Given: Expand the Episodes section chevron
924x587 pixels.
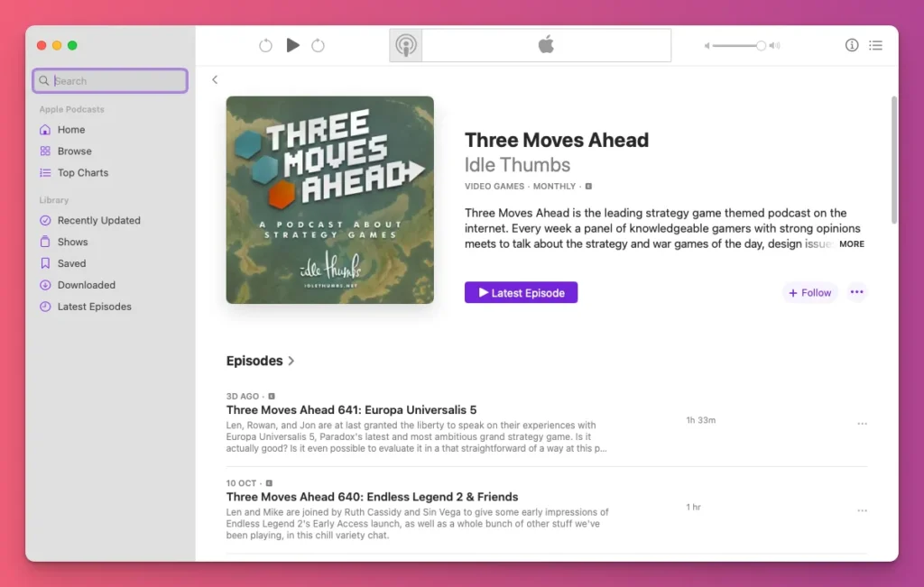Looking at the screenshot, I should point(291,362).
